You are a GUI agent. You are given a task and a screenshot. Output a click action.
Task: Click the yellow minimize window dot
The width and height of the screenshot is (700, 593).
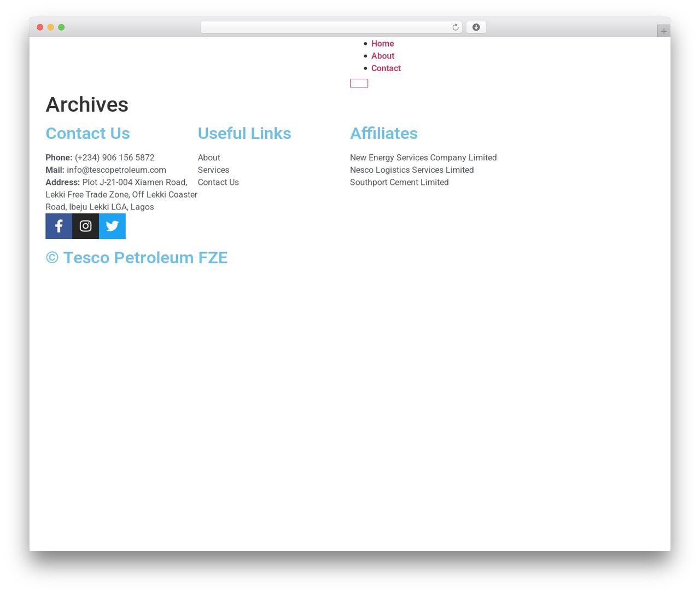point(50,27)
